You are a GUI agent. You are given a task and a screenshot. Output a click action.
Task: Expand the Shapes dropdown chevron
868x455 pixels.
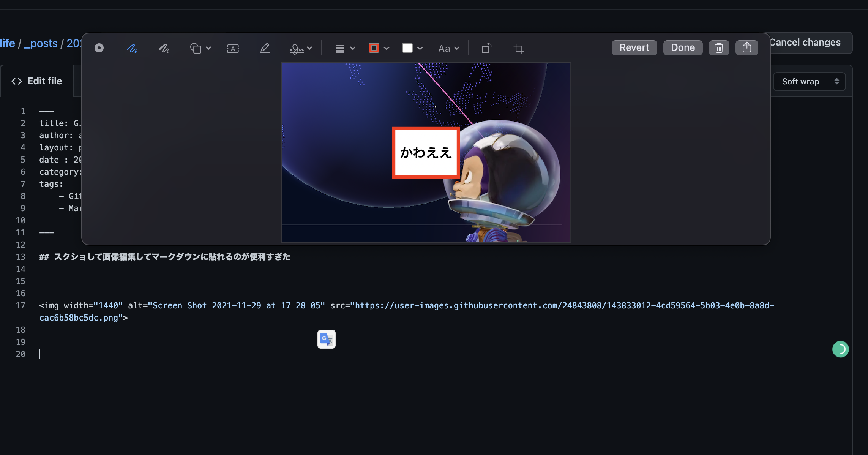208,48
